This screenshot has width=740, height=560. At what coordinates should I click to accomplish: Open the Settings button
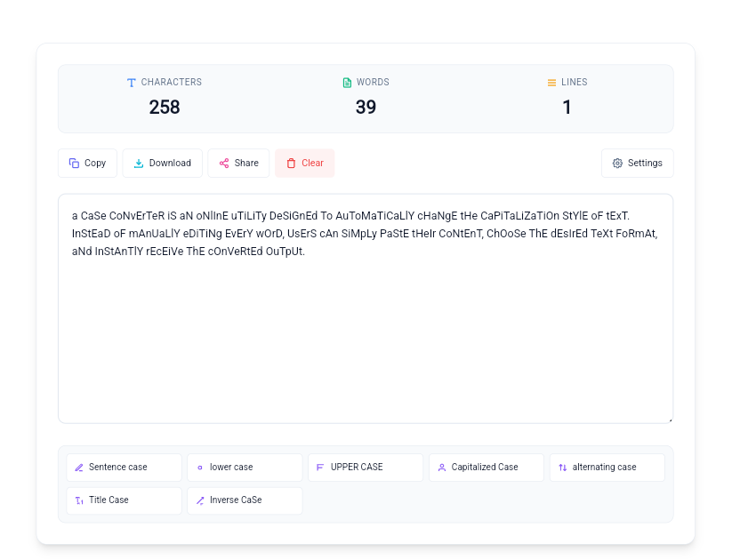(637, 164)
